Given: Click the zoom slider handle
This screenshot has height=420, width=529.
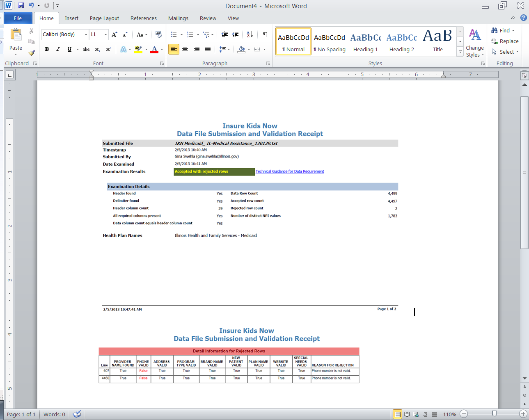Looking at the screenshot, I should [x=494, y=414].
